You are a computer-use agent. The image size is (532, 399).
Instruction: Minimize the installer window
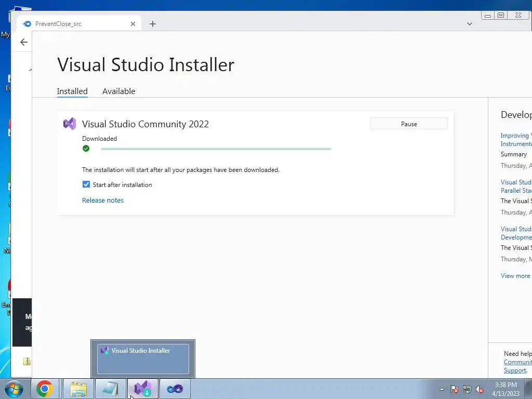[x=488, y=16]
